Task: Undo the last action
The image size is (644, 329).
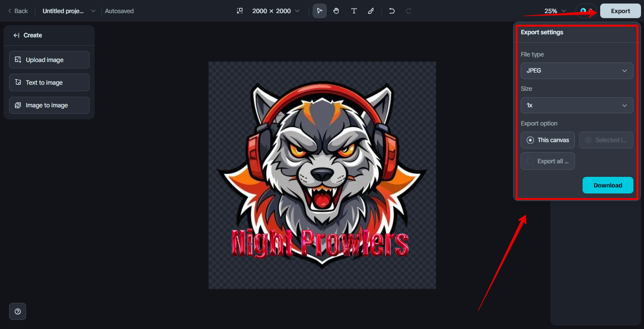Action: 392,11
